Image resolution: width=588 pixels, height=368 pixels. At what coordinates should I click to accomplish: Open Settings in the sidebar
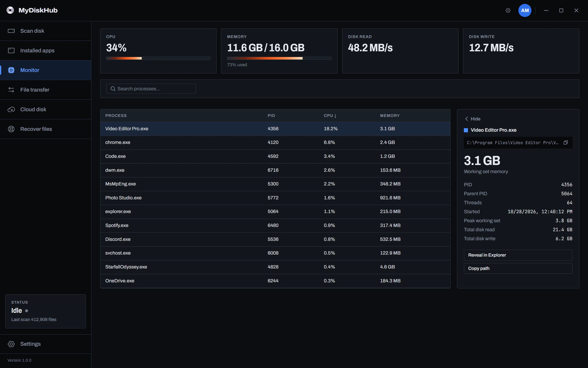click(x=46, y=344)
